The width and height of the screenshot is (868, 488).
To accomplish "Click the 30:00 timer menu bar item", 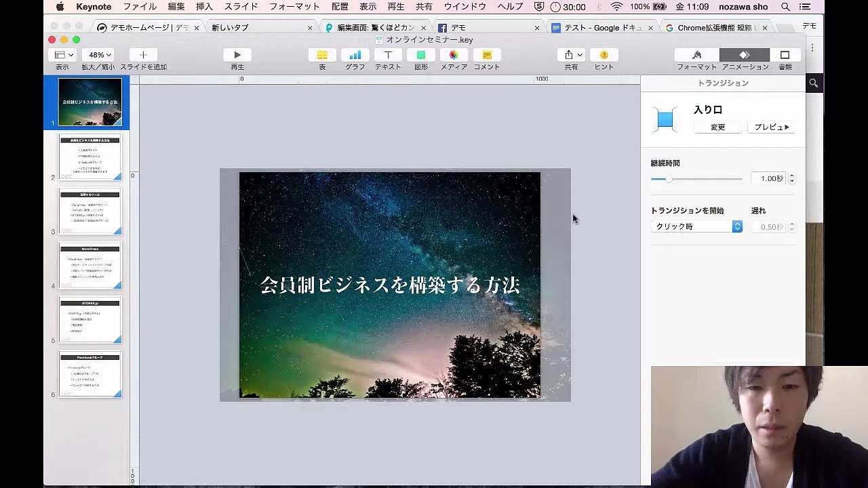I will (568, 7).
